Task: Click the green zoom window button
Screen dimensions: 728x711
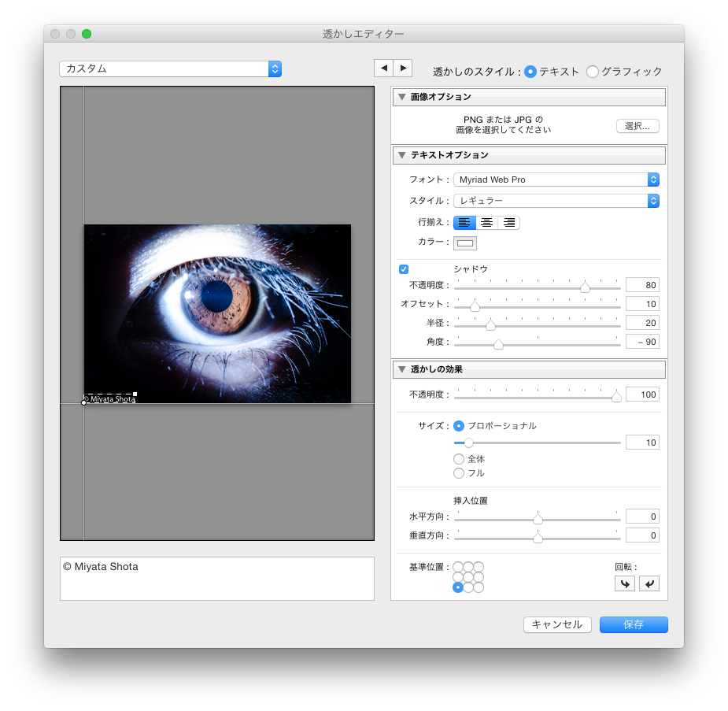Action: (x=87, y=34)
